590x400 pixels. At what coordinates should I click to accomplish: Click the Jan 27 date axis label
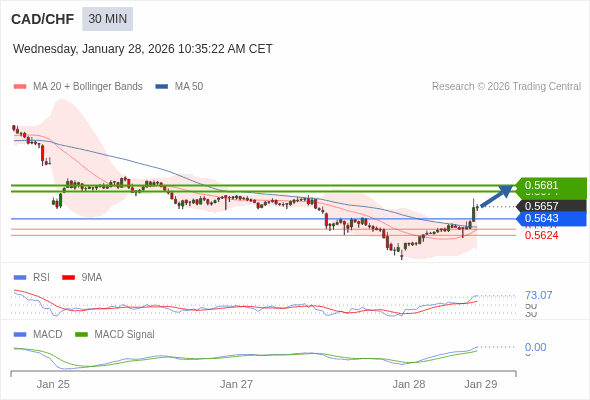tap(236, 384)
